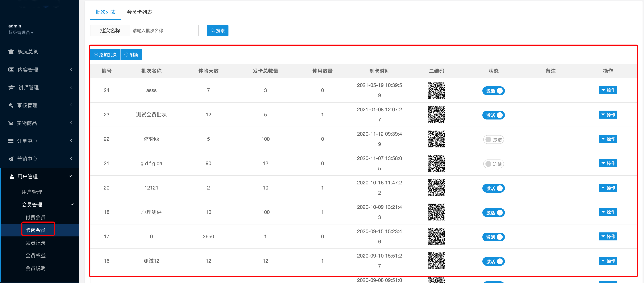Open QR code for batch 22 体验kk
This screenshot has width=644, height=283.
[436, 139]
